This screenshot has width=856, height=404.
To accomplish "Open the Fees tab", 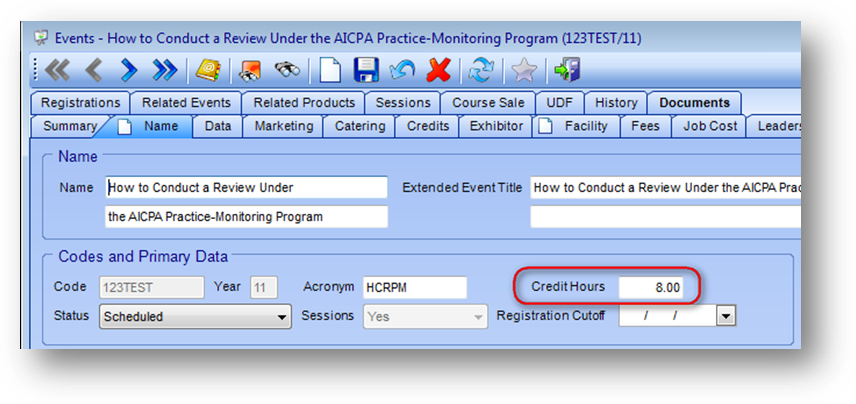I will pyautogui.click(x=645, y=127).
